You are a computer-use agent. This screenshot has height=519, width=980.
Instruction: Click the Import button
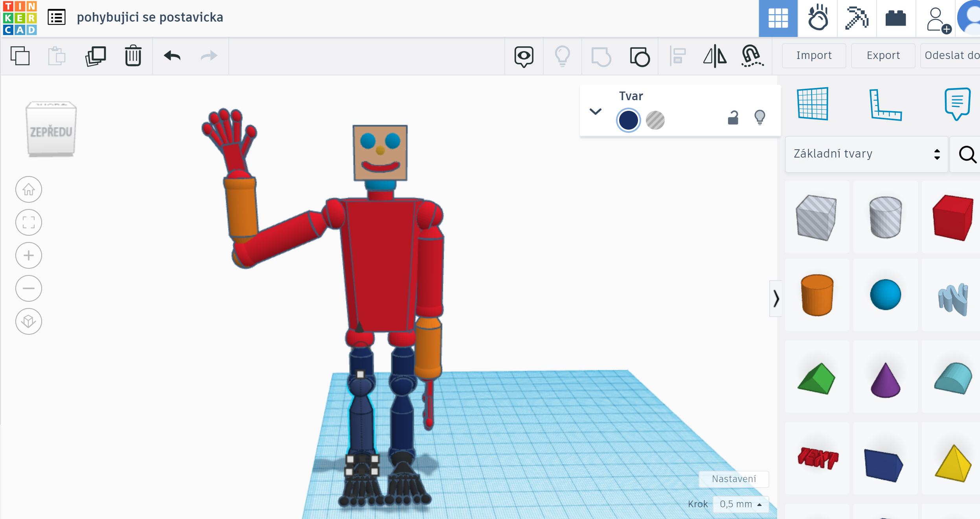tap(814, 55)
